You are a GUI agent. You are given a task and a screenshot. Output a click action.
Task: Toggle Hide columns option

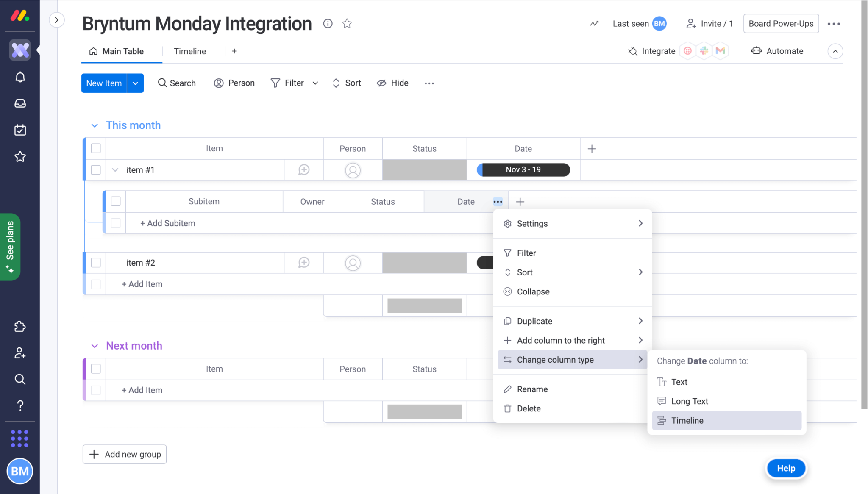392,83
